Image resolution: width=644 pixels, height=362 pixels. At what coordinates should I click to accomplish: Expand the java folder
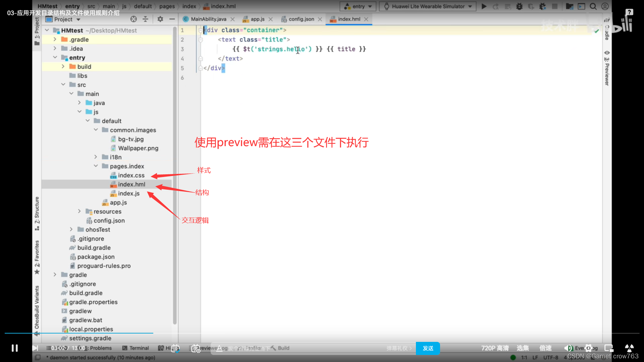(x=79, y=103)
